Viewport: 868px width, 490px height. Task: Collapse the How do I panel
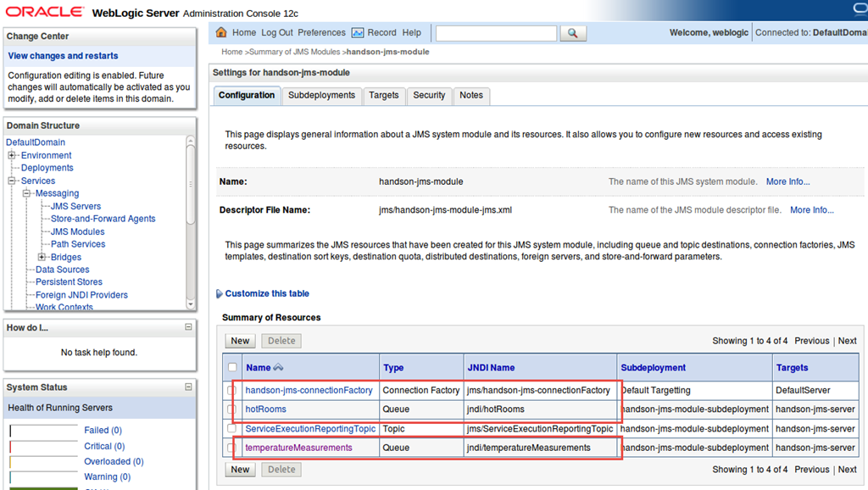[189, 327]
